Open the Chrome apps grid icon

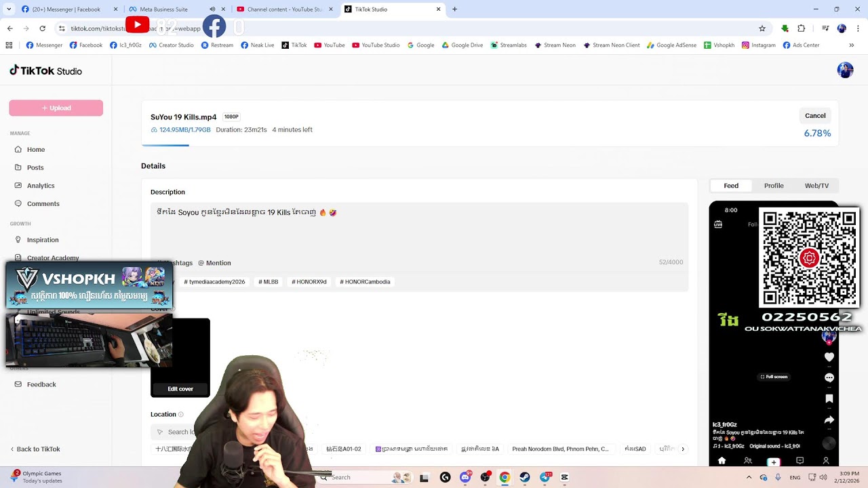click(9, 45)
